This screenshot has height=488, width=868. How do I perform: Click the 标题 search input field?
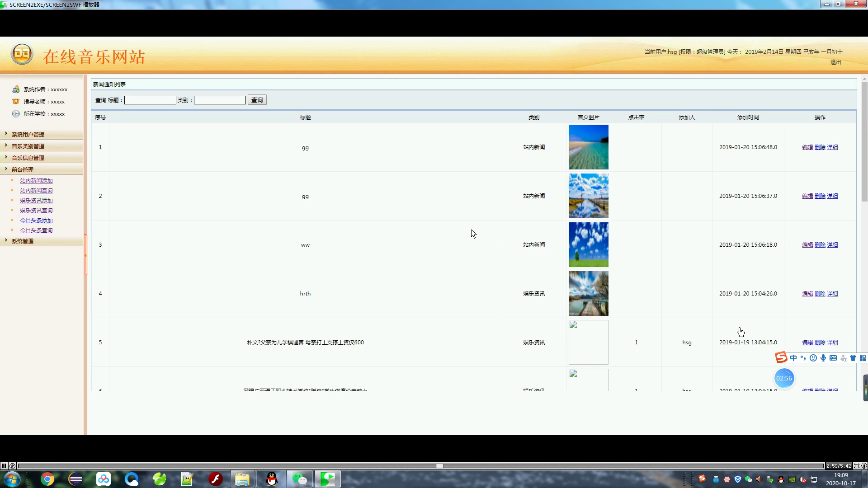click(150, 100)
